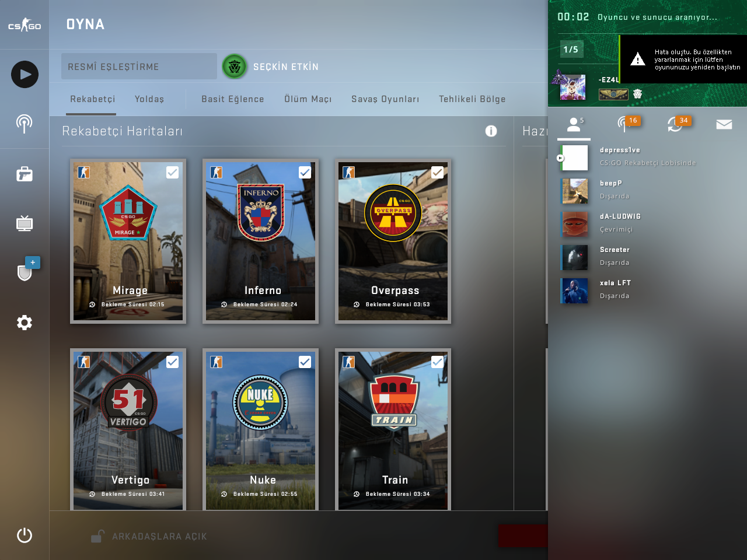747x560 pixels.
Task: Open the settings gear icon
Action: [x=25, y=323]
